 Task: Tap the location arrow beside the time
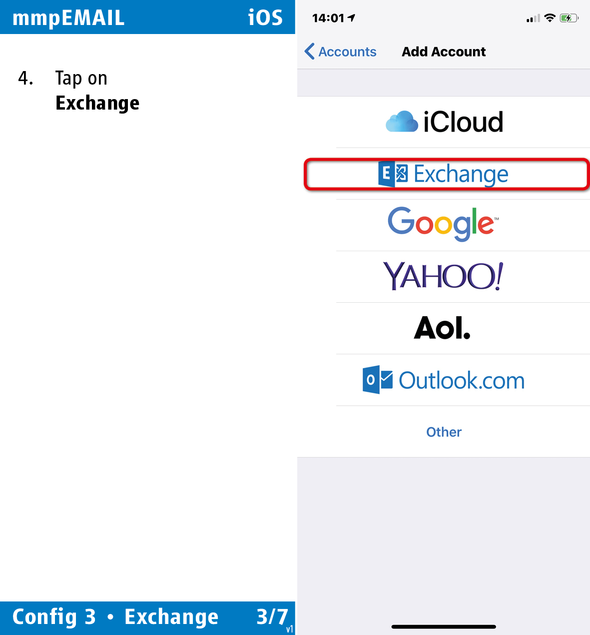(x=351, y=18)
